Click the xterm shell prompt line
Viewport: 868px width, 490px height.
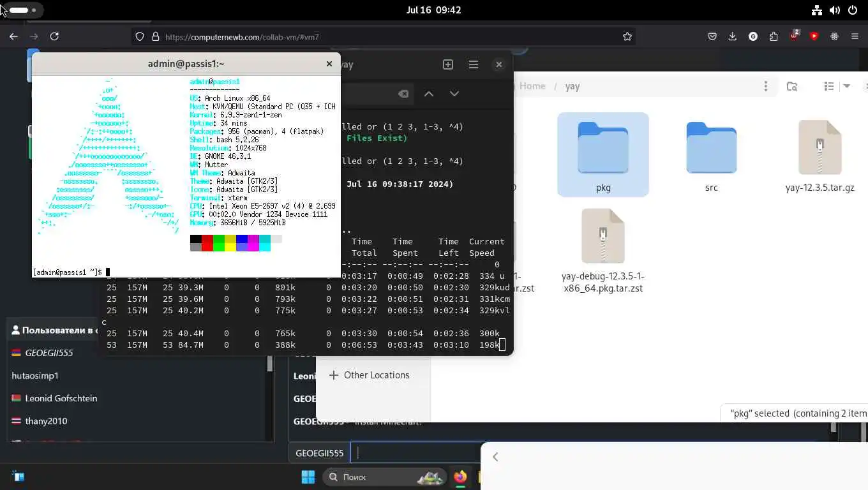pos(71,272)
